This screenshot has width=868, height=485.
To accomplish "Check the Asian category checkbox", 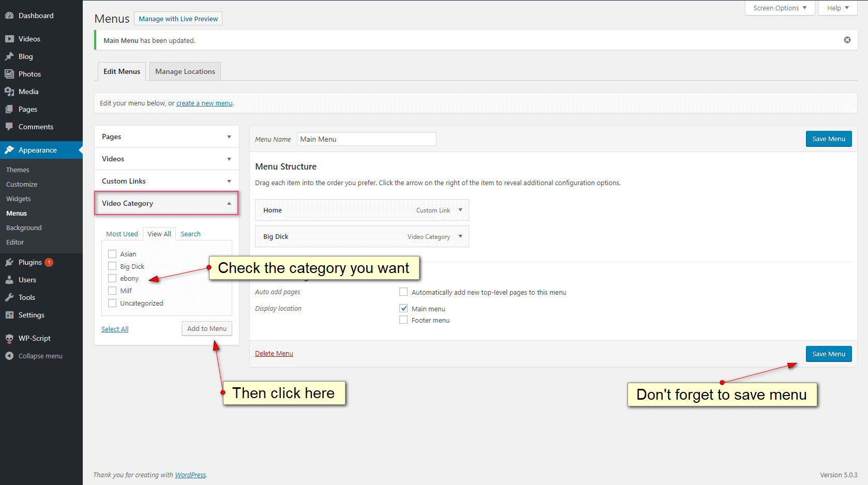I will point(112,254).
